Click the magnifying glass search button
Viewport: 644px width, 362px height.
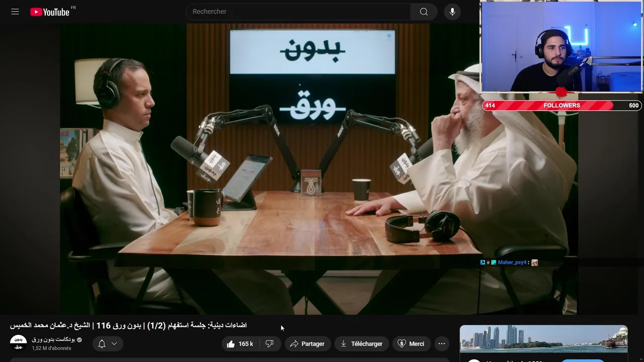[x=424, y=12]
